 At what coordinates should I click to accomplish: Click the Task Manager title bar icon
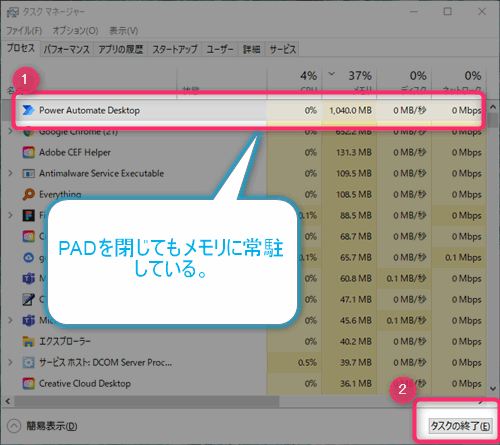[x=13, y=12]
